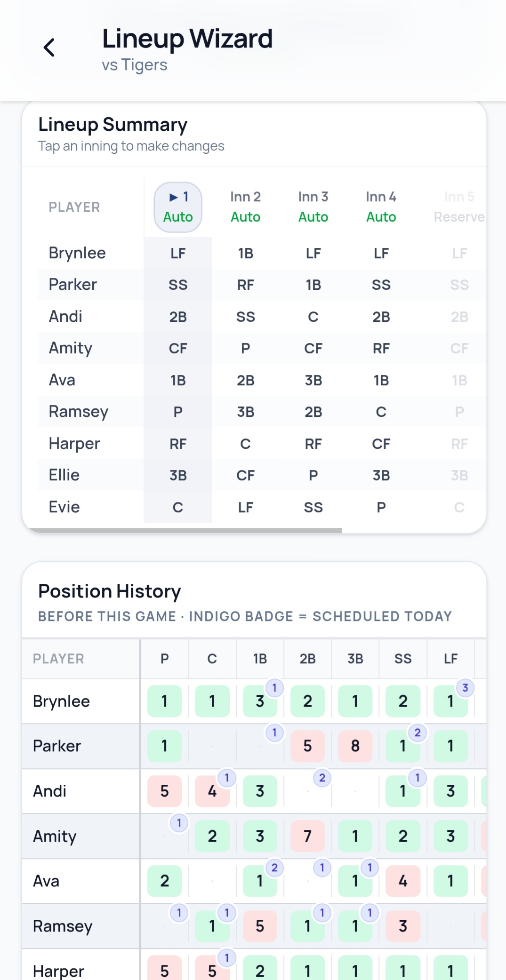Tap Brynlee's indigo 3 badge on LF
Viewport: 506px width, 980px height.
(x=465, y=688)
